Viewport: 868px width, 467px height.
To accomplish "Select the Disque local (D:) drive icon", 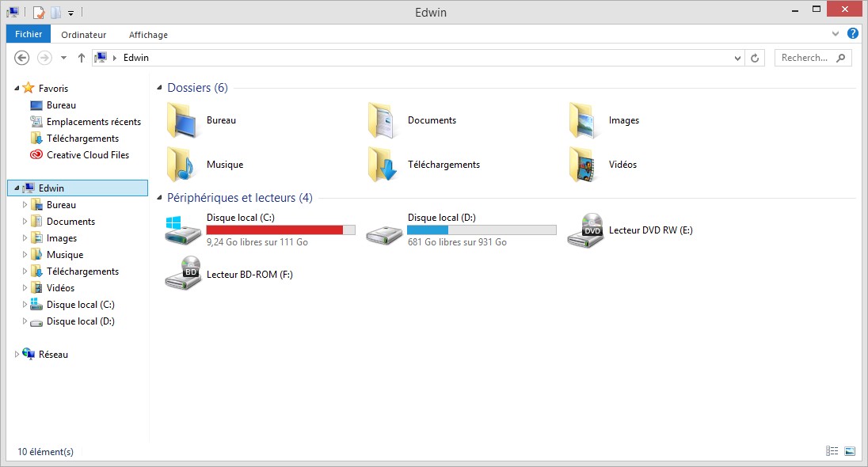I will [384, 235].
